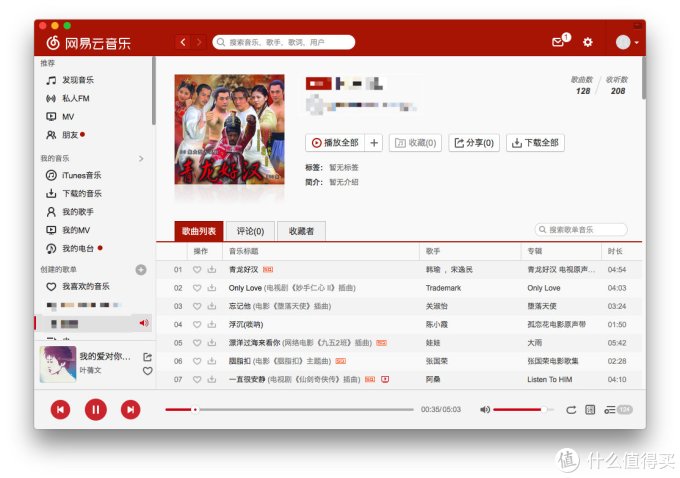The width and height of the screenshot is (680, 478).
Task: Like song 04 浮沉 with heart icon
Action: (x=197, y=324)
